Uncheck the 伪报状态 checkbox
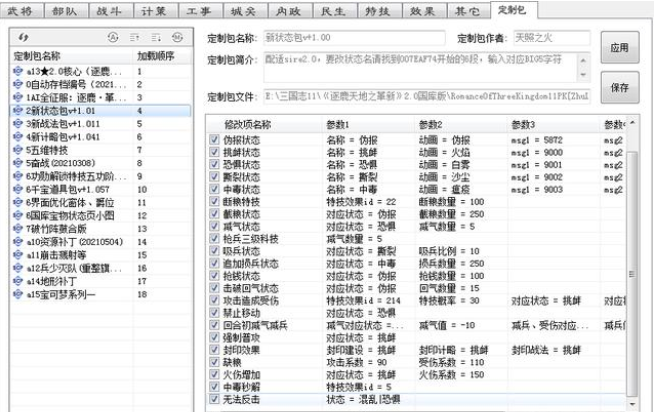 215,139
